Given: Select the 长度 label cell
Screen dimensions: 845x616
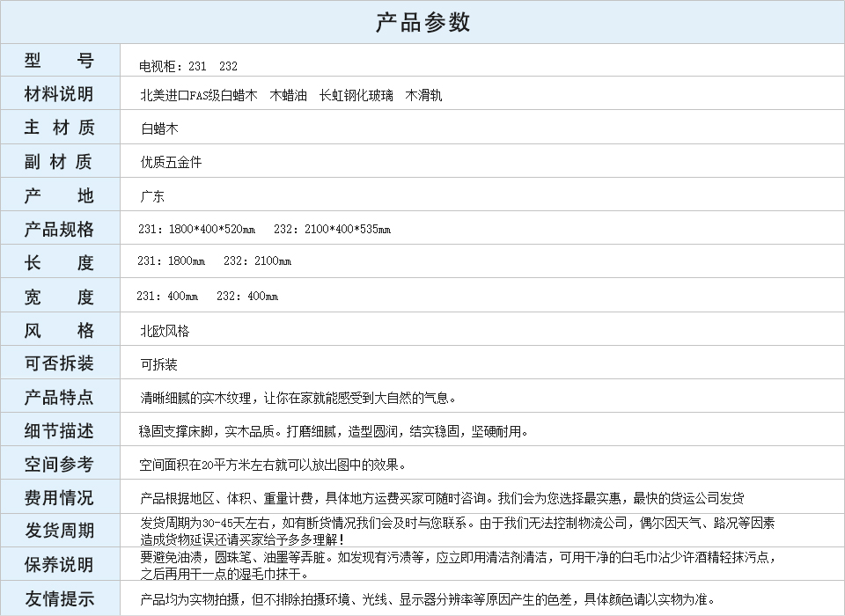Looking at the screenshot, I should coord(59,262).
